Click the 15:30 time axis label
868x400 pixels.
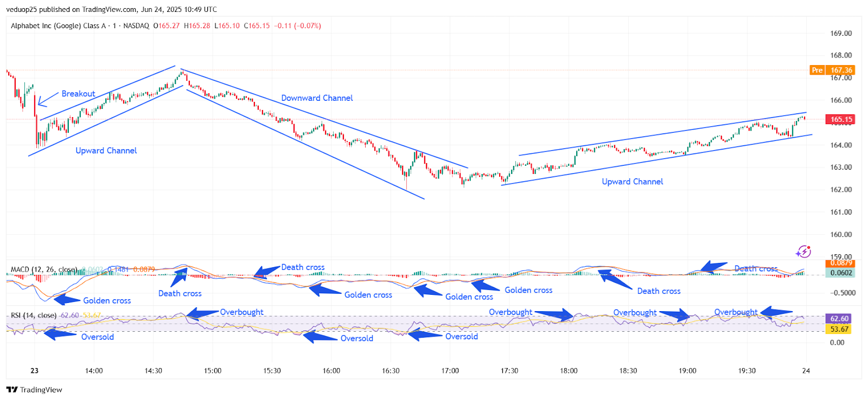[272, 371]
